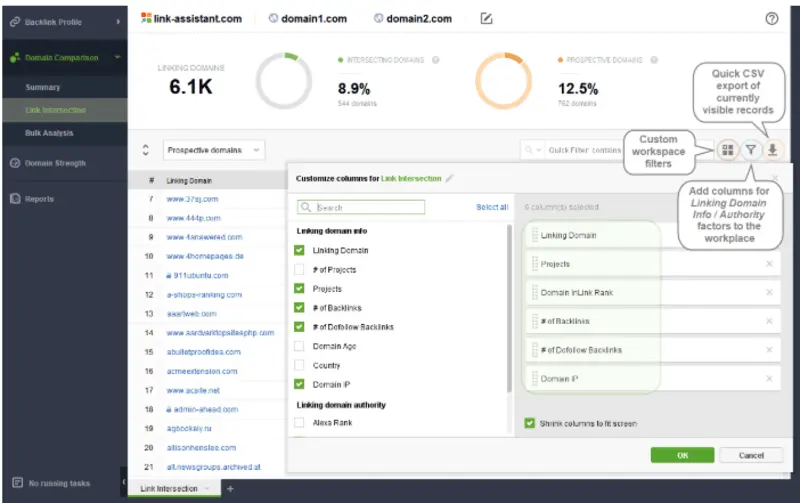
Task: Open the Link Intersection tab dropdown arrow
Action: click(207, 488)
